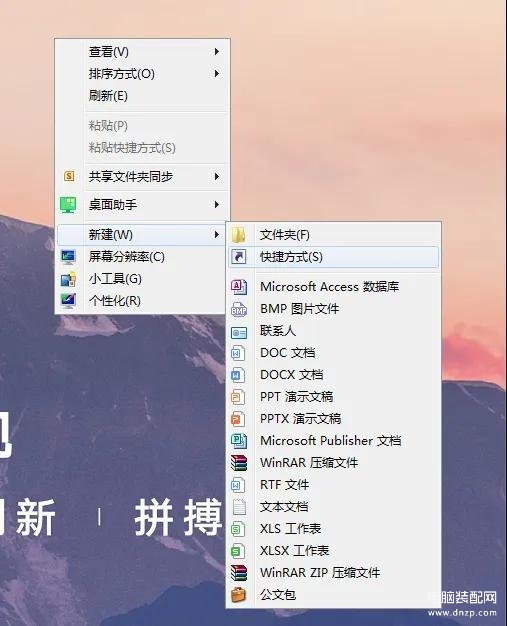Click the green desktop assistant icon beside 桌面助手
This screenshot has height=626, width=507.
click(x=68, y=204)
